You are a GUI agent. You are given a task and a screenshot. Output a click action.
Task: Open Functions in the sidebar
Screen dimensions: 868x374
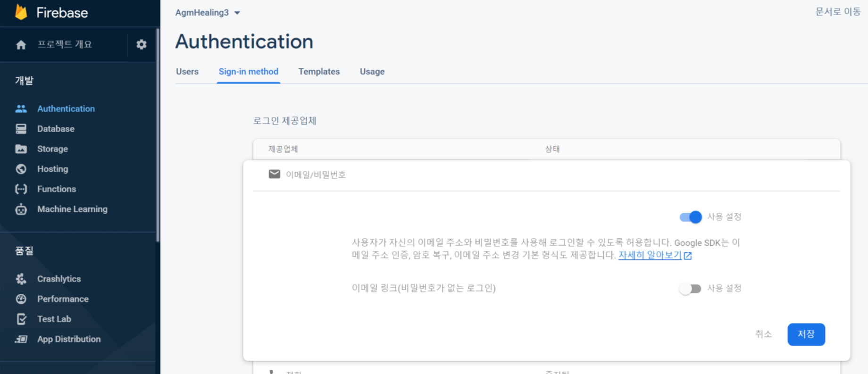tap(57, 189)
